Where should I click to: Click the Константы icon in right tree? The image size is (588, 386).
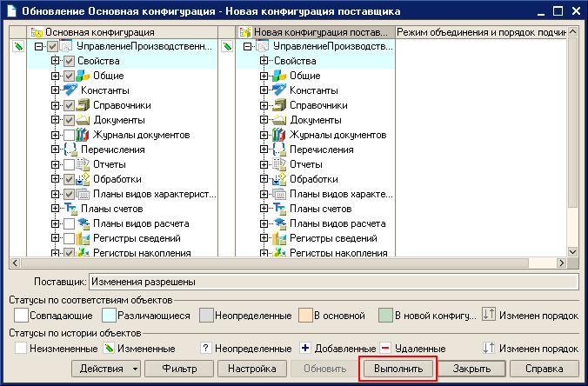(x=279, y=90)
